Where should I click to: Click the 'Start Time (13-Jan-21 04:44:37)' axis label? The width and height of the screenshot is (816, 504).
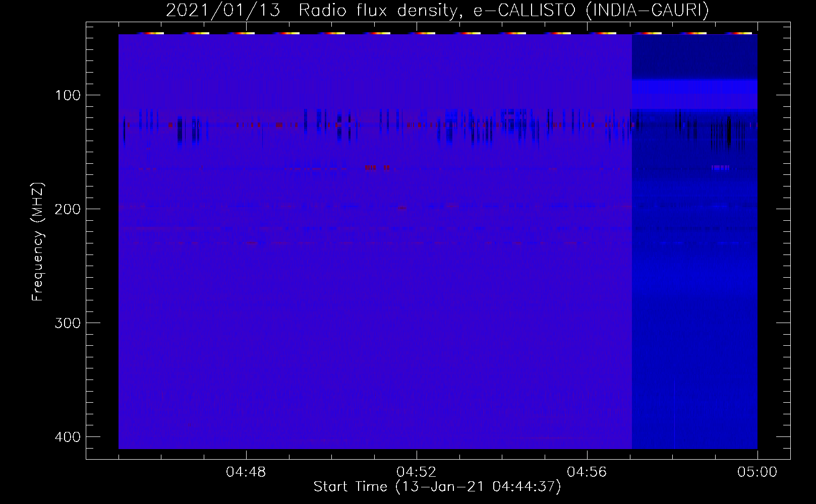(x=437, y=487)
